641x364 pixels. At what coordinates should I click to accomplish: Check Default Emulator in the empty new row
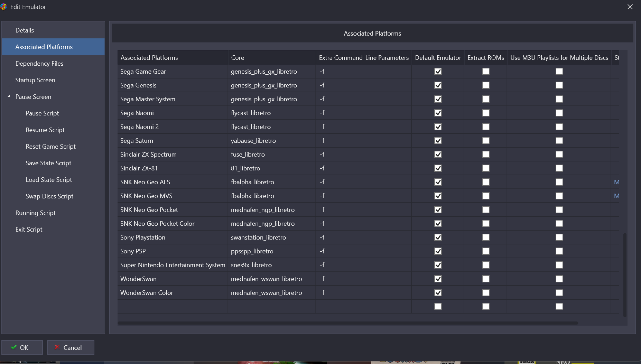(438, 306)
